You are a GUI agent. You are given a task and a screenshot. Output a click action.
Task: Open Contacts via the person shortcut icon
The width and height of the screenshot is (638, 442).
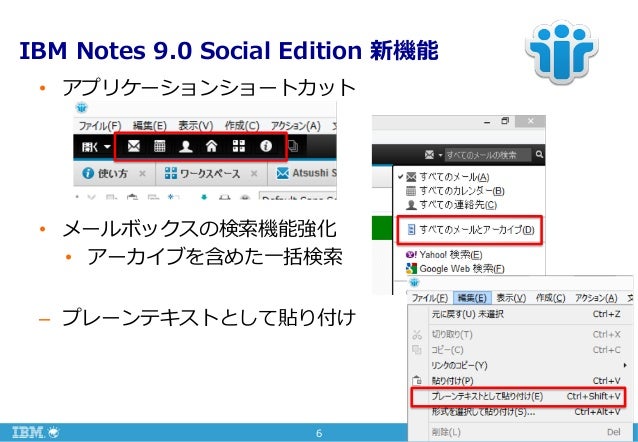click(x=186, y=146)
